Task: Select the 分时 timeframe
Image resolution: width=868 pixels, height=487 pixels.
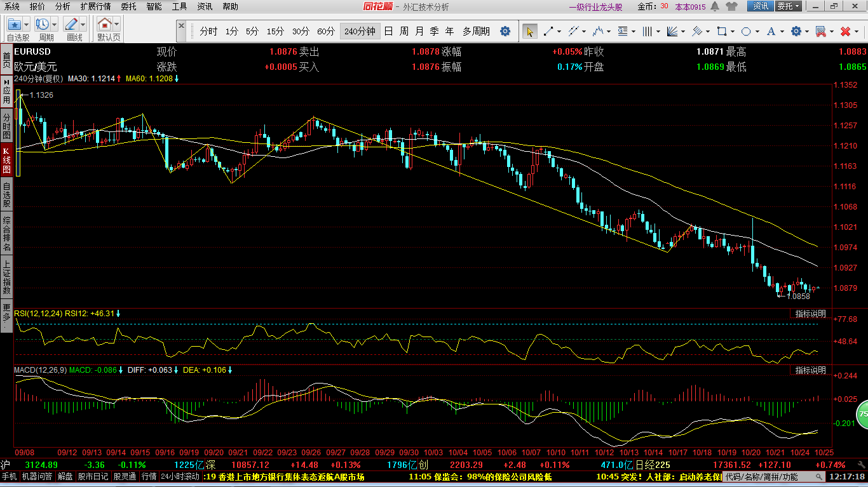Action: (x=208, y=31)
